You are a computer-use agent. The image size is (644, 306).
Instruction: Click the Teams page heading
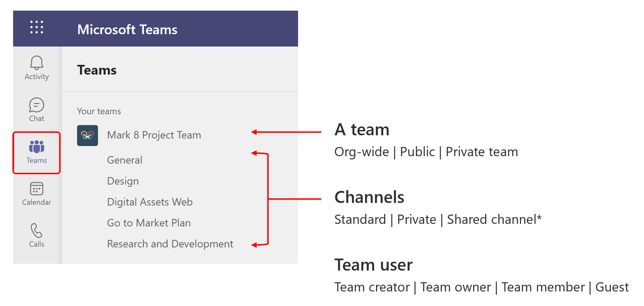click(96, 70)
